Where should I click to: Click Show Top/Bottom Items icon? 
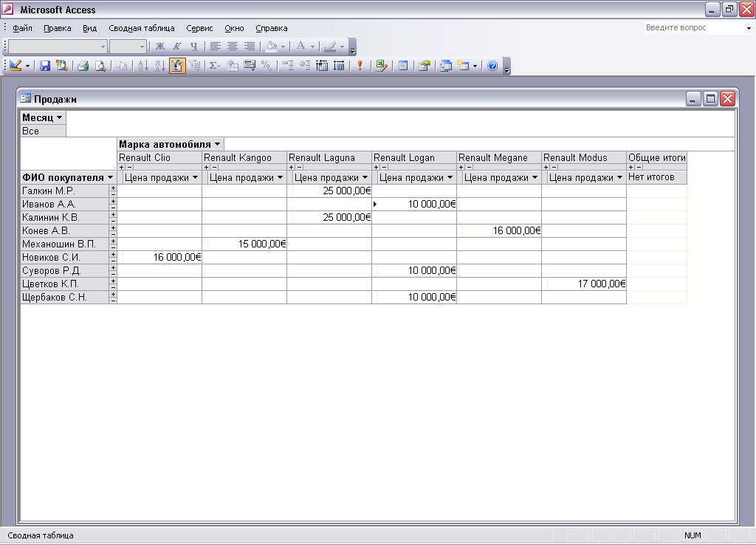(195, 66)
